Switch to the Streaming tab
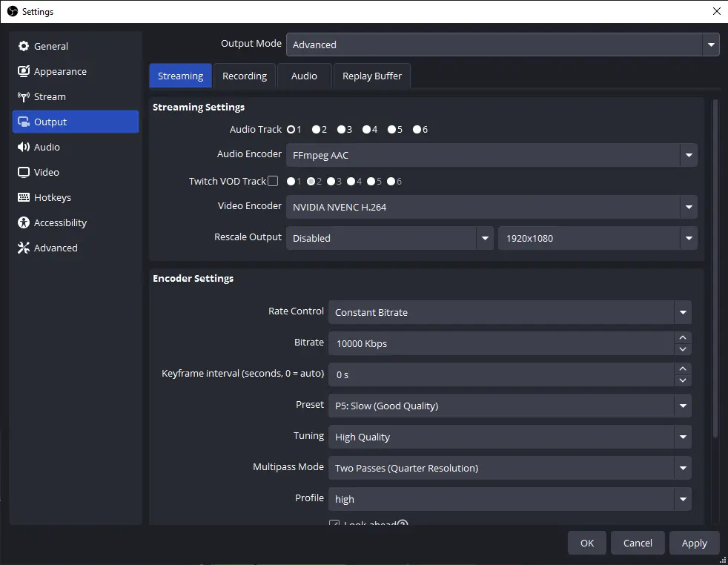728x565 pixels. pyautogui.click(x=181, y=76)
